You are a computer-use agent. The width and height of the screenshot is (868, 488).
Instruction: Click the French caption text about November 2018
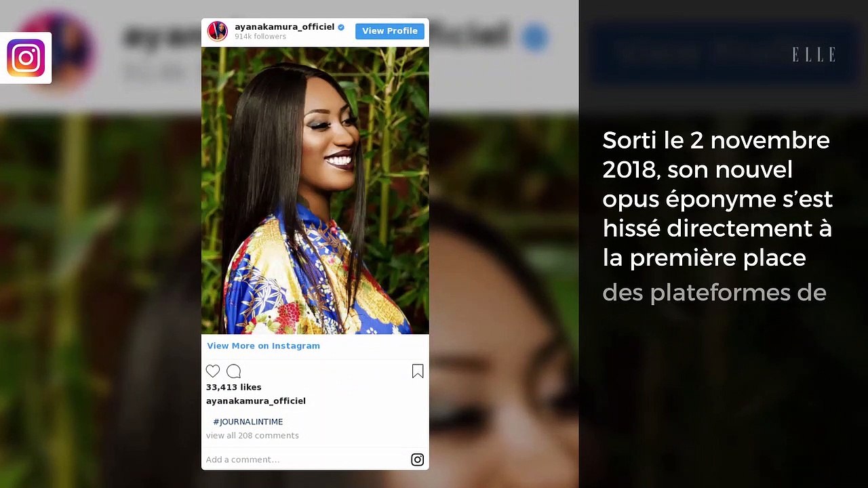(717, 213)
